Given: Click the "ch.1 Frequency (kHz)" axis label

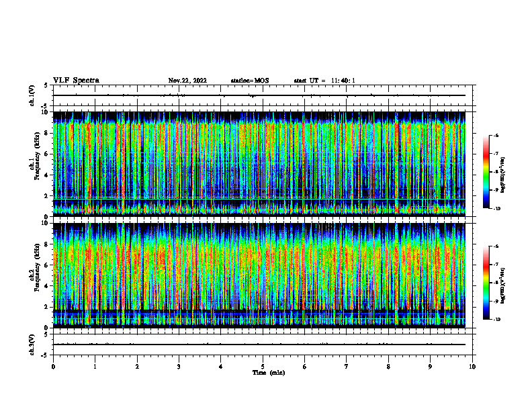Looking at the screenshot, I should point(35,156).
